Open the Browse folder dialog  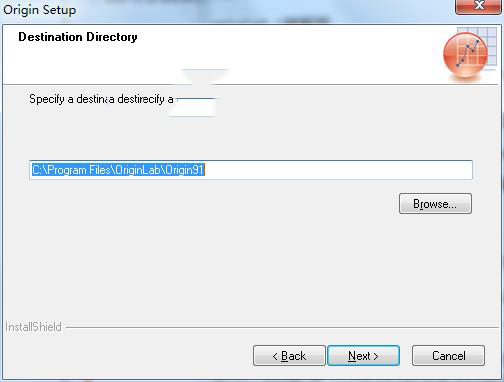[435, 203]
